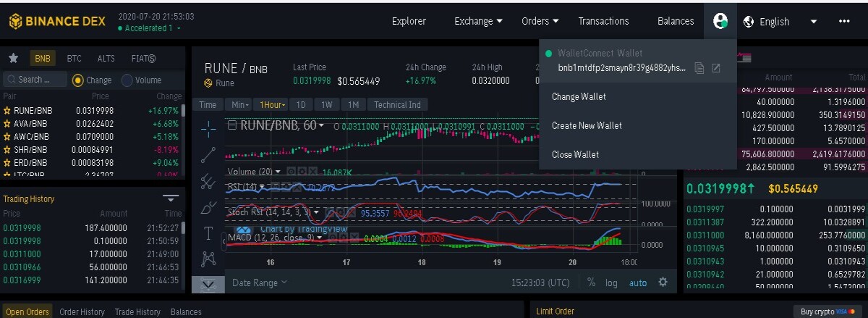Toggle percent scale on chart
The image size is (868, 318).
(x=591, y=283)
